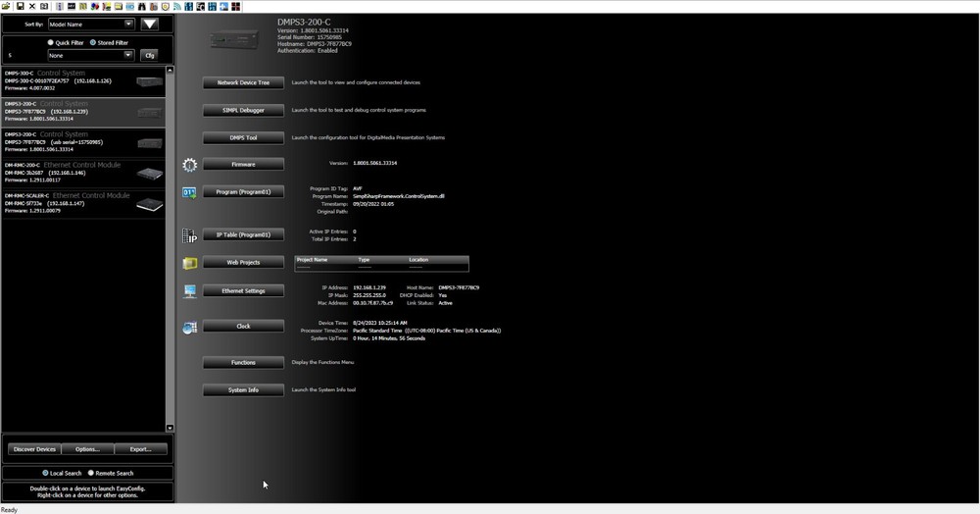Click the Firmware button
The width and height of the screenshot is (980, 514).
click(243, 165)
